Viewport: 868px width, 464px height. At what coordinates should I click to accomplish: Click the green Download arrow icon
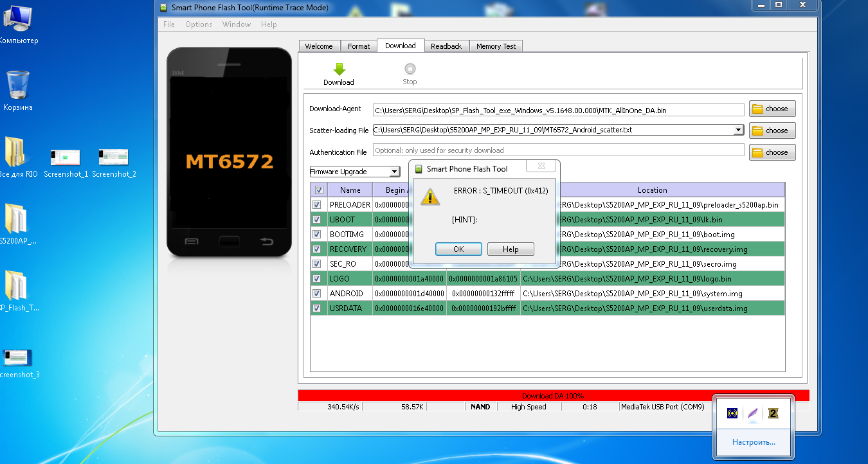(x=339, y=69)
